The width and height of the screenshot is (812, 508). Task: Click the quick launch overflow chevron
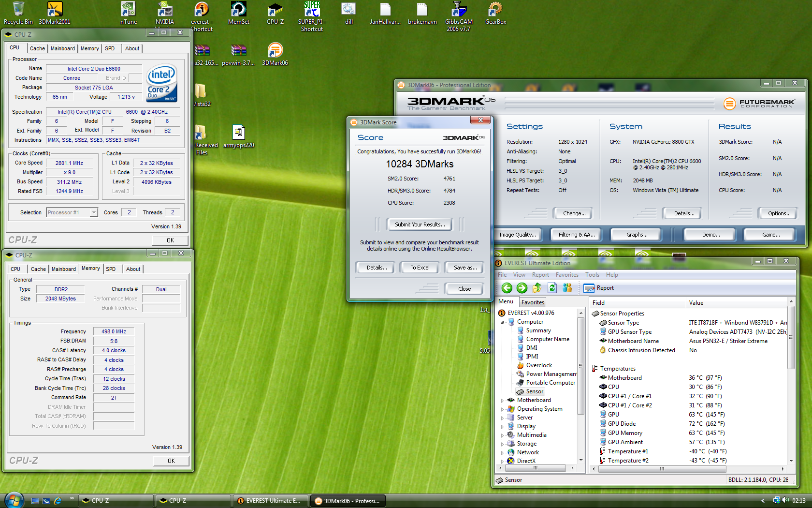click(72, 498)
